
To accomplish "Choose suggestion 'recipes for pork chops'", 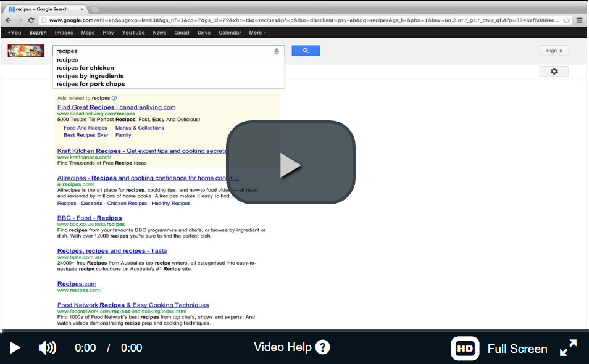I will coord(169,84).
